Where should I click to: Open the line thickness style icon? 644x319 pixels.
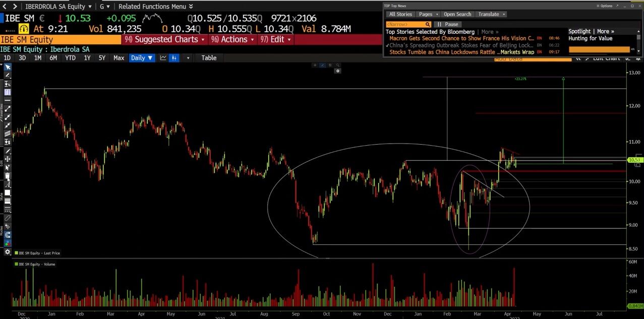8,201
